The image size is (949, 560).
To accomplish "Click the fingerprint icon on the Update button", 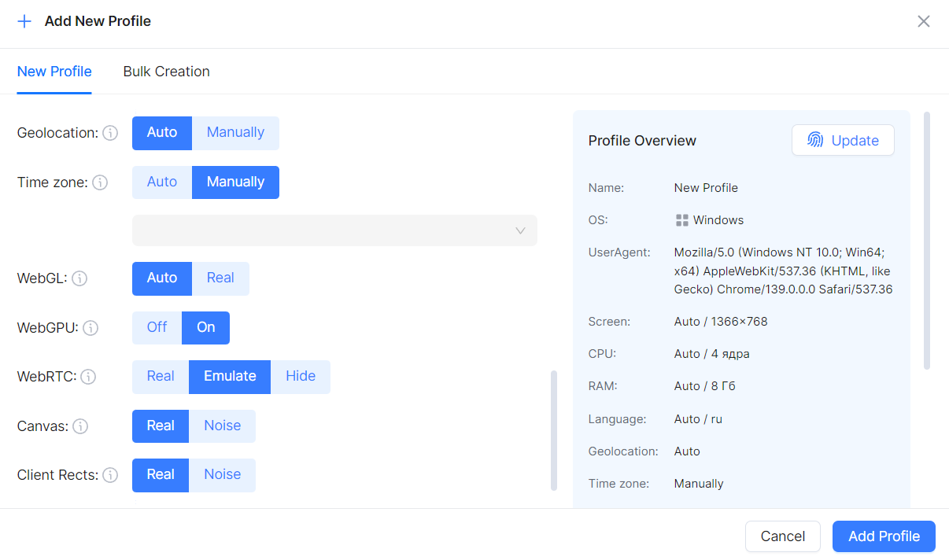I will (x=815, y=140).
